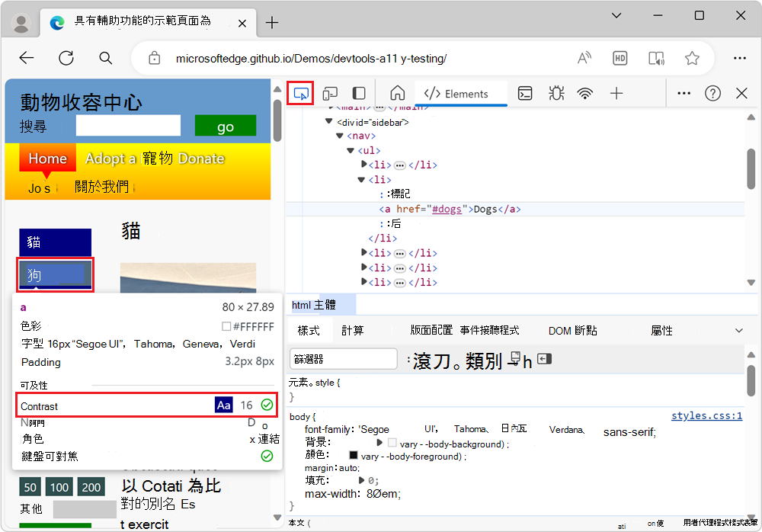762x532 pixels.
Task: Open the Home navigation link
Action: pyautogui.click(x=47, y=159)
